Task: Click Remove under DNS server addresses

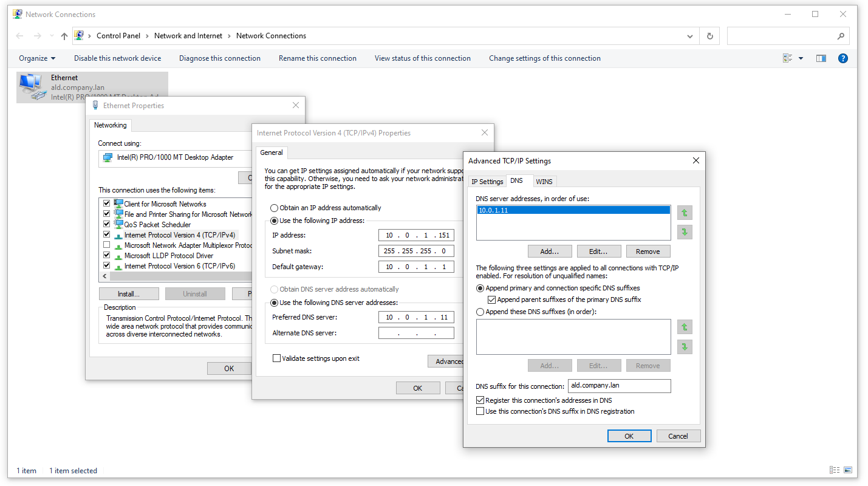Action: (648, 252)
